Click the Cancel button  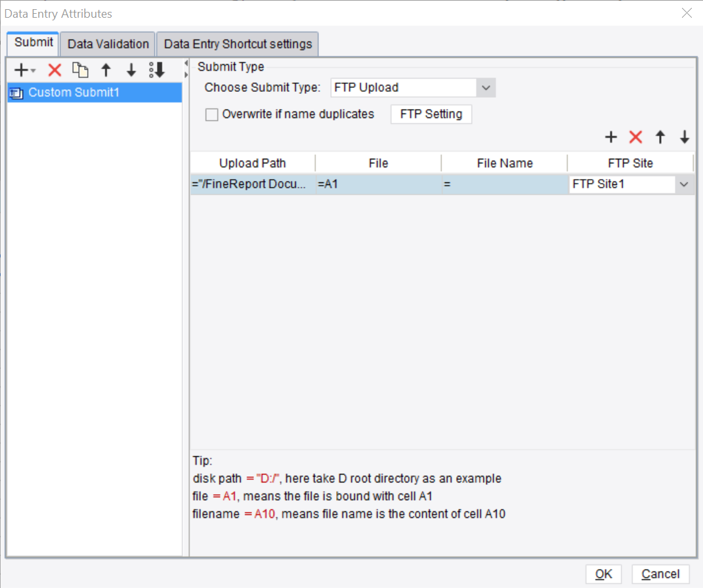pos(660,574)
